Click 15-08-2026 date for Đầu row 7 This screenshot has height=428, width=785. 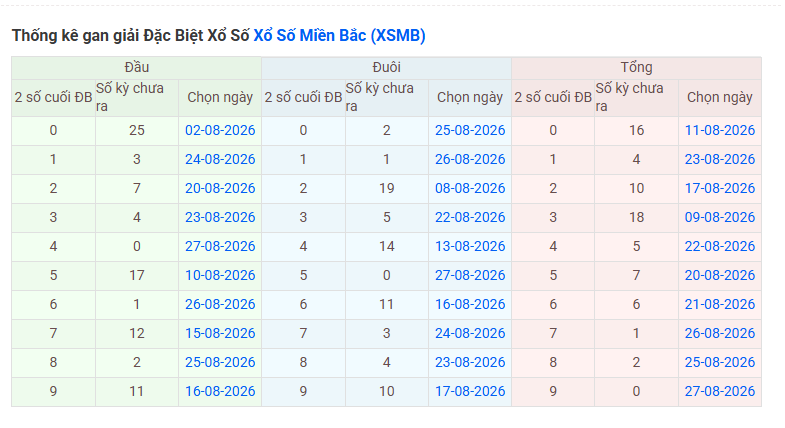(x=220, y=333)
